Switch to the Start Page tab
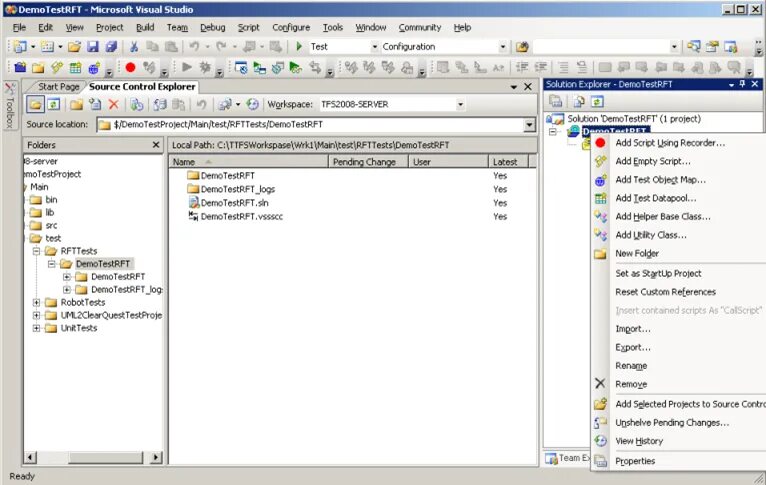The image size is (766, 485). pos(58,86)
